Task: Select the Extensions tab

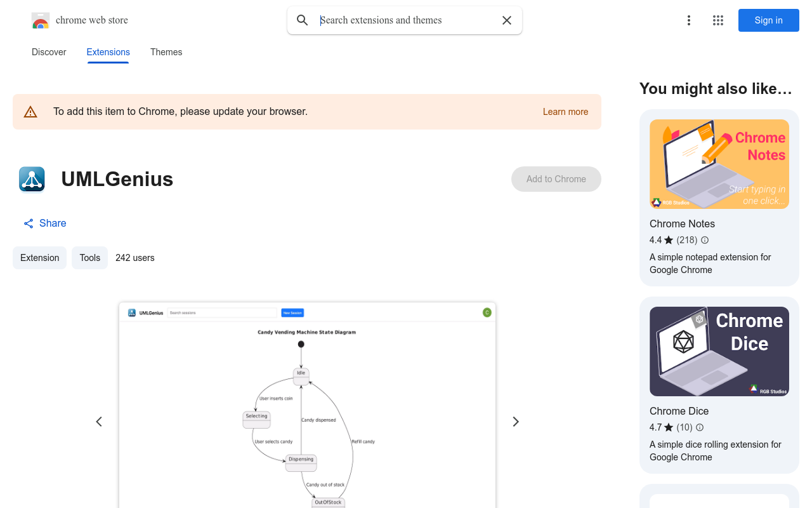Action: pos(108,52)
